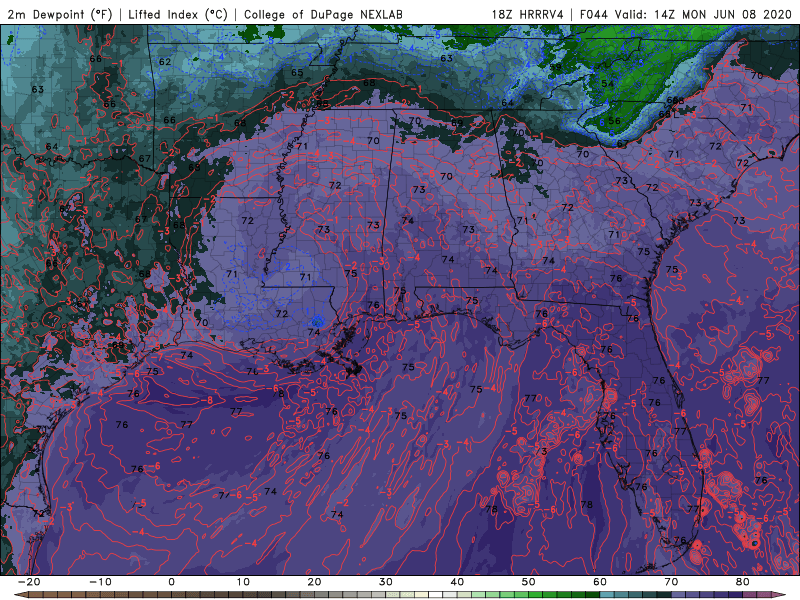Click the left arrow end of color bar
The height and width of the screenshot is (600, 800).
21,595
